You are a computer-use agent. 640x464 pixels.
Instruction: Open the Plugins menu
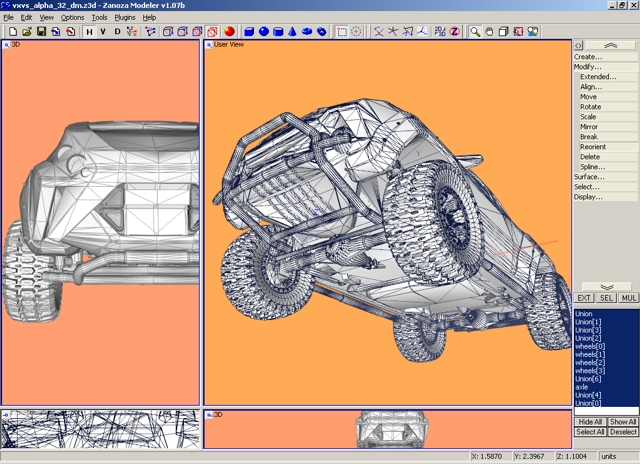tap(124, 17)
